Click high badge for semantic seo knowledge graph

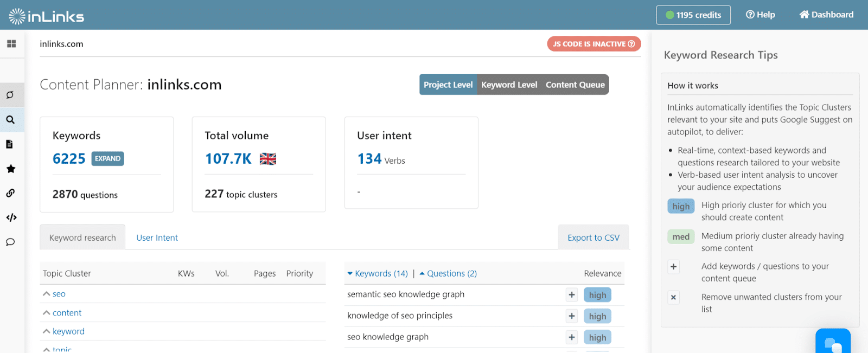597,295
